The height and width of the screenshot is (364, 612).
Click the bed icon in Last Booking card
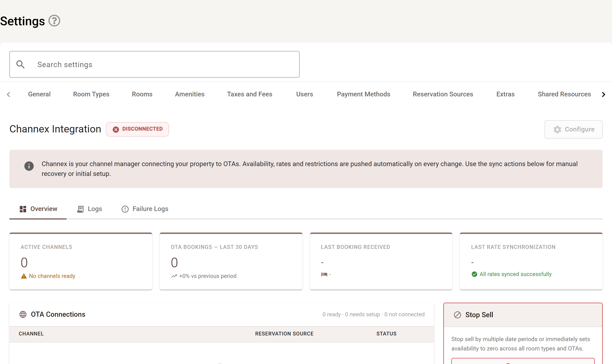[x=324, y=274]
